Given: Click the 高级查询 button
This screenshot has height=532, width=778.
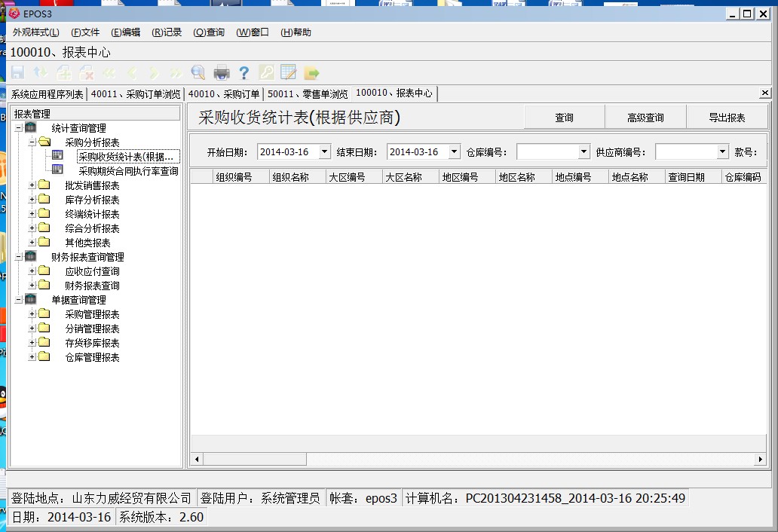Looking at the screenshot, I should pos(645,118).
